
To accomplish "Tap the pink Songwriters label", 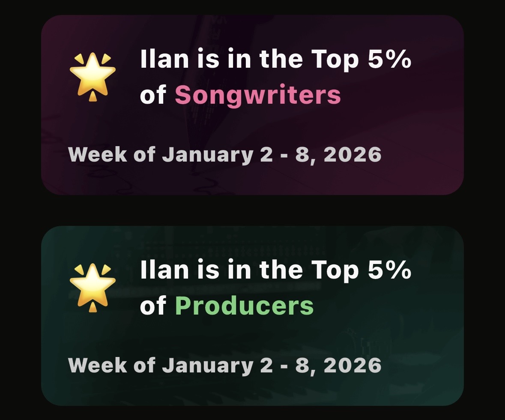I will (x=257, y=95).
